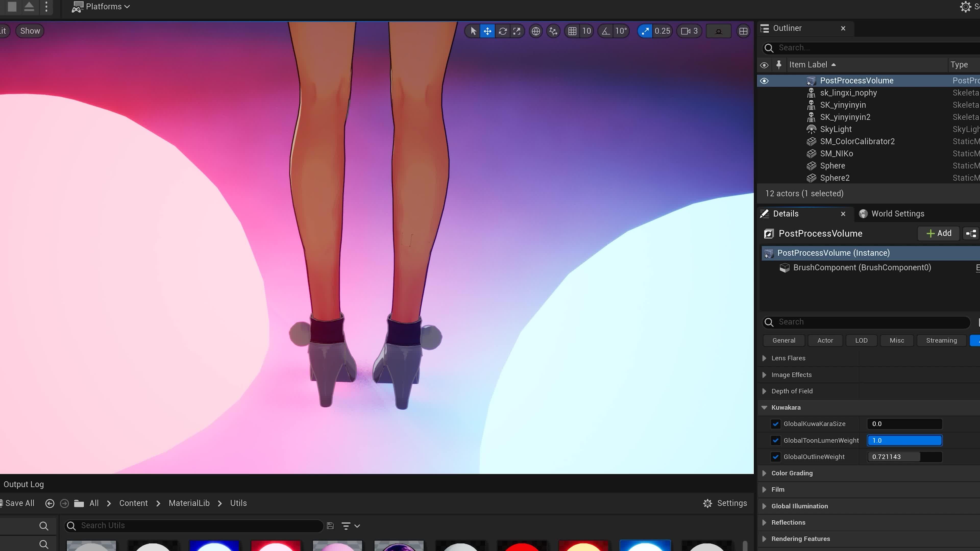Uncheck the GlobalOutlineWeight checkbox

point(776,457)
